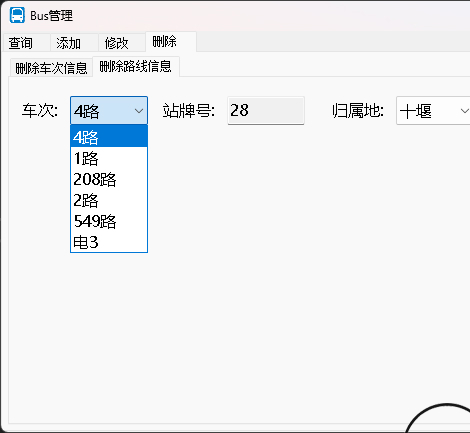Expand the 归属地 combo box showing 十堰
Viewport: 470px width, 433px height.
(x=433, y=111)
